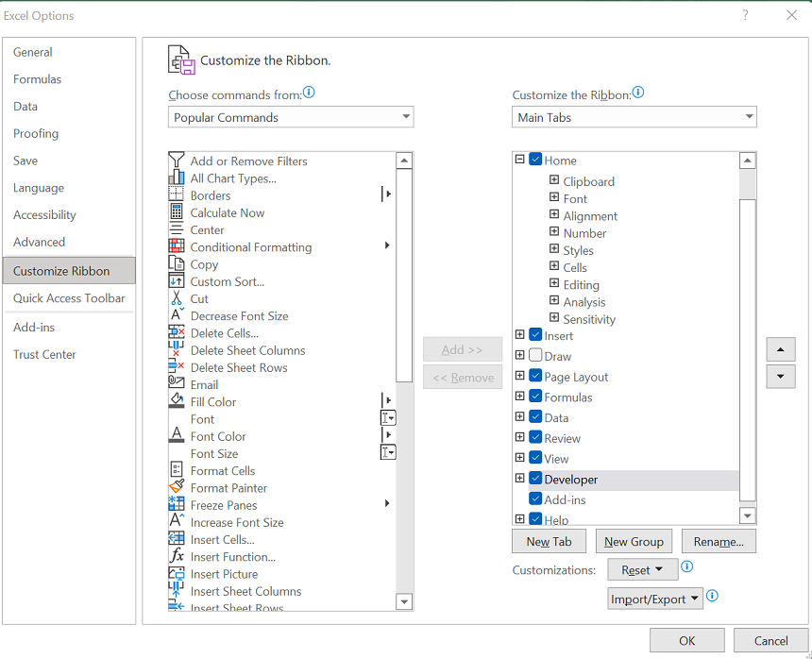Image resolution: width=812 pixels, height=659 pixels.
Task: Open the Main Tabs ribbon dropdown
Action: pyautogui.click(x=634, y=117)
